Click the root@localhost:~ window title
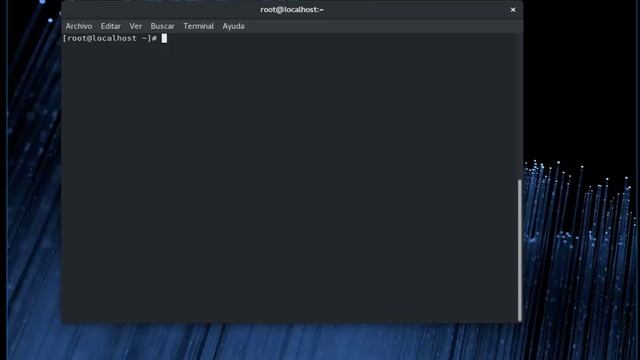Screen dimensions: 640x360 (x=292, y=10)
